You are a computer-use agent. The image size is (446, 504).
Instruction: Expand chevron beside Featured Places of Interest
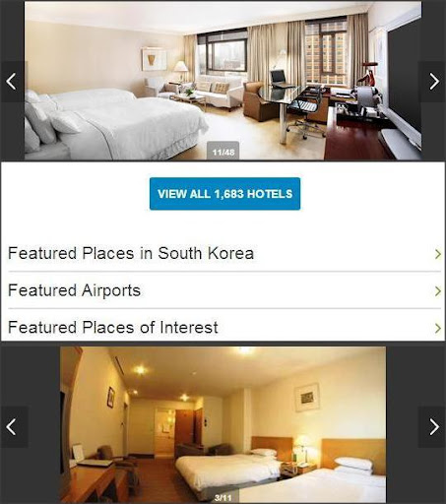click(x=437, y=328)
